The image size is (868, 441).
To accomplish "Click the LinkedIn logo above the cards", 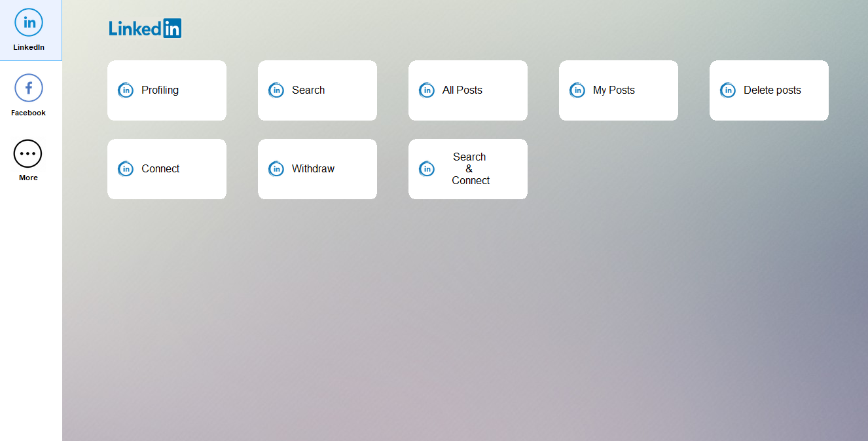I will 145,28.
